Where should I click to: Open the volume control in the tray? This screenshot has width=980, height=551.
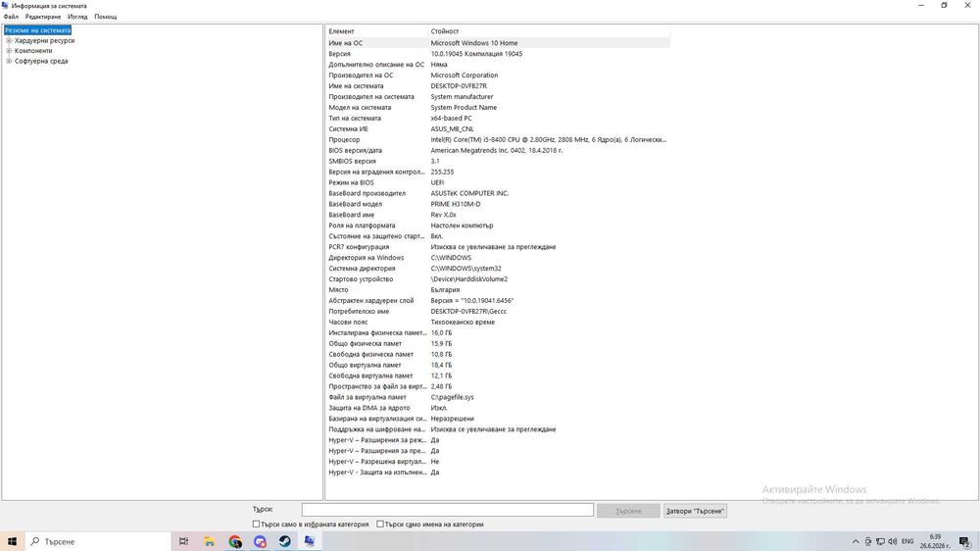click(893, 541)
